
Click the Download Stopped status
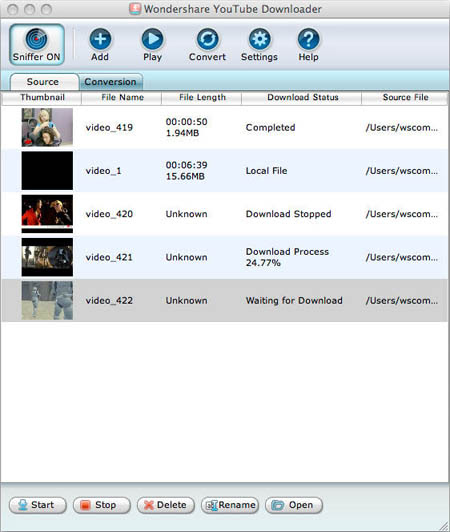click(288, 214)
